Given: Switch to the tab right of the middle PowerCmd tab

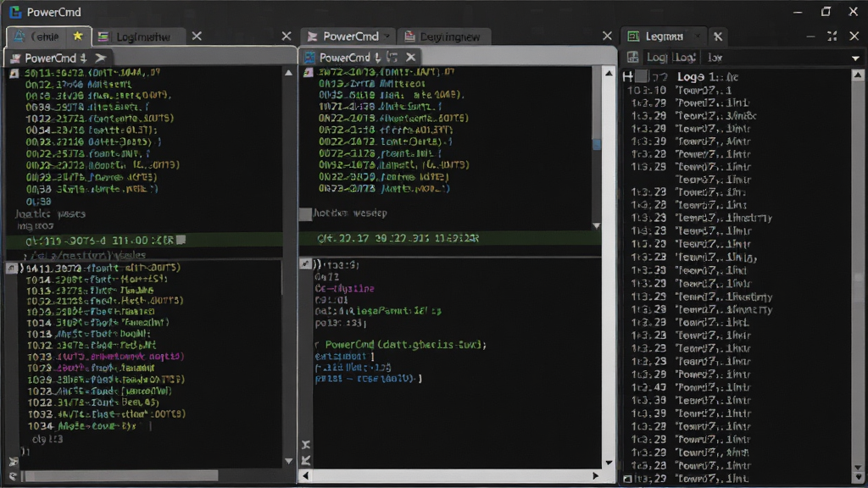Looking at the screenshot, I should click(x=444, y=36).
